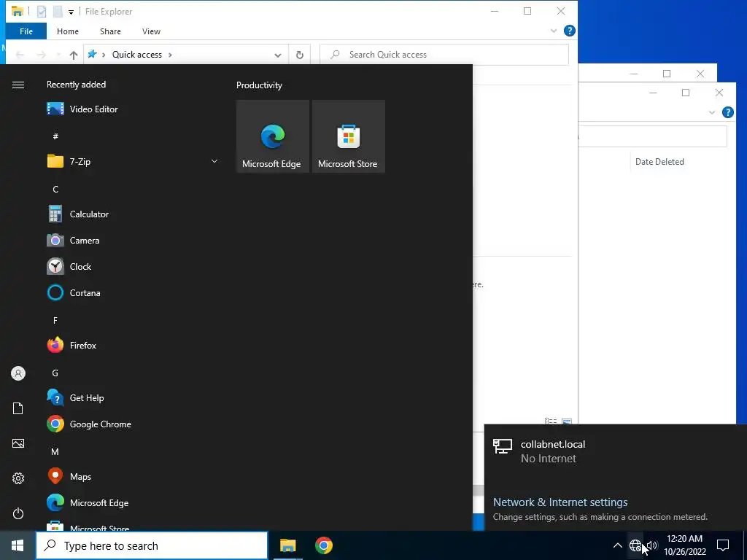Click the Recently added heading
This screenshot has width=747, height=560.
tap(76, 85)
